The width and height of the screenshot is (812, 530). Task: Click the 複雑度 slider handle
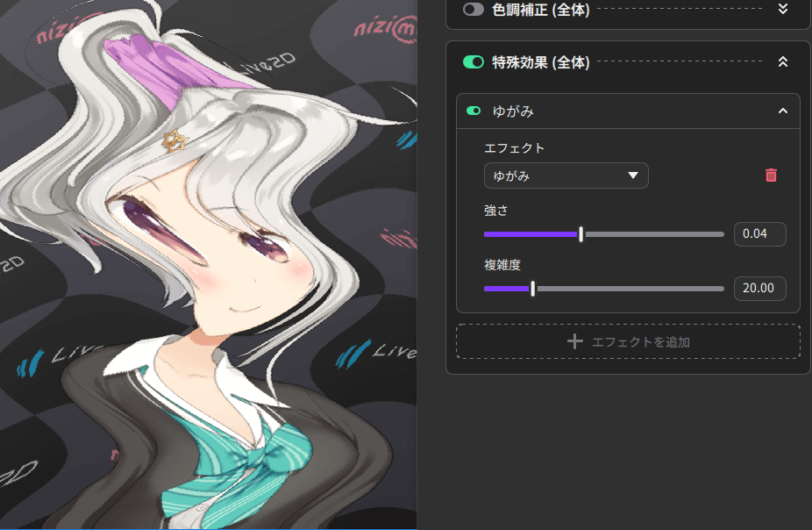pos(533,288)
